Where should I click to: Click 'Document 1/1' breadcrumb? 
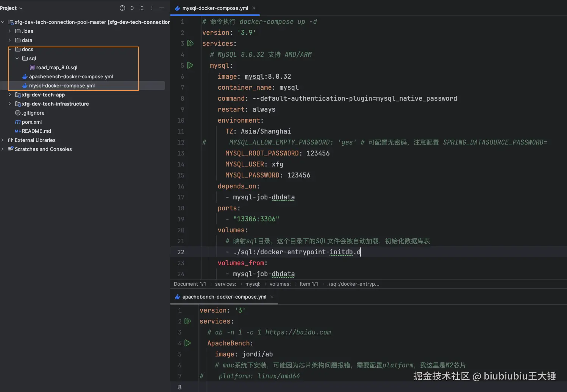190,284
